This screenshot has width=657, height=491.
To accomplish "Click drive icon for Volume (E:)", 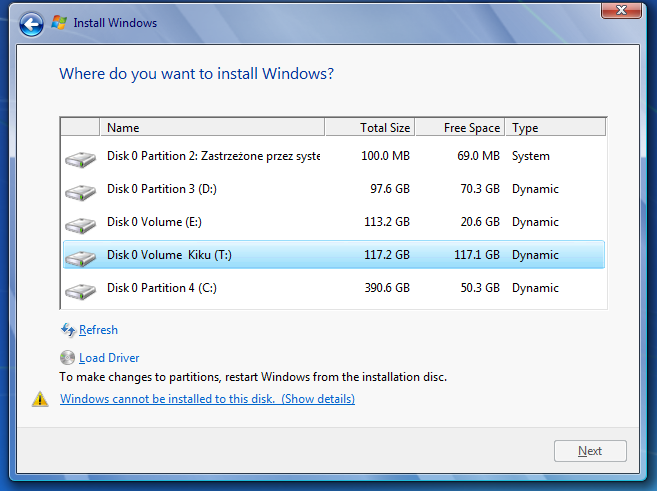I will (80, 225).
